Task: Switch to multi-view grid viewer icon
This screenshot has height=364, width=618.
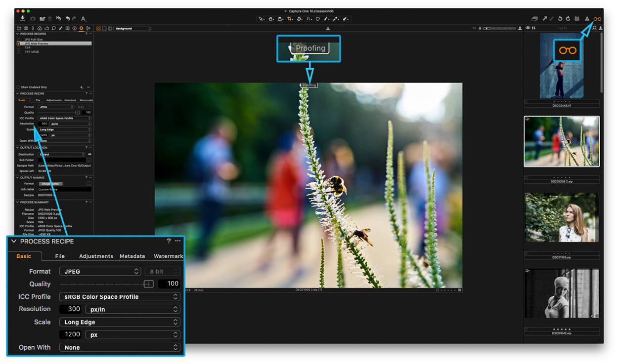Action: (98, 29)
